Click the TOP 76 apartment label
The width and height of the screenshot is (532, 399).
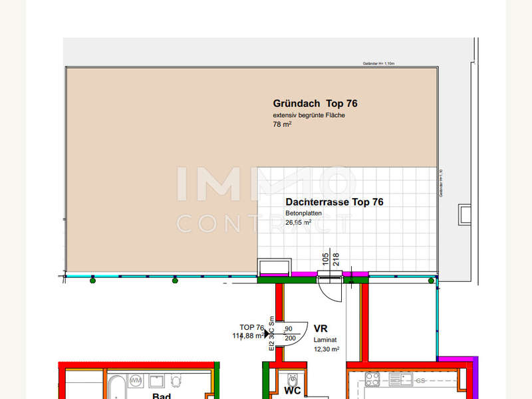(x=252, y=327)
